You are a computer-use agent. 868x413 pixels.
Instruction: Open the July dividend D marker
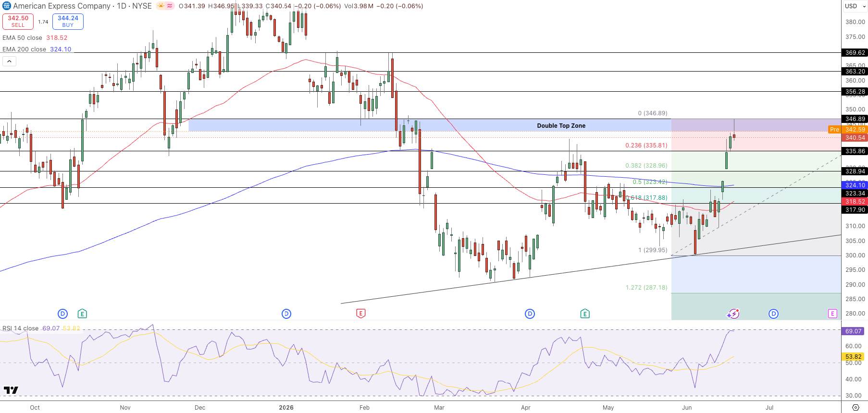[773, 314]
